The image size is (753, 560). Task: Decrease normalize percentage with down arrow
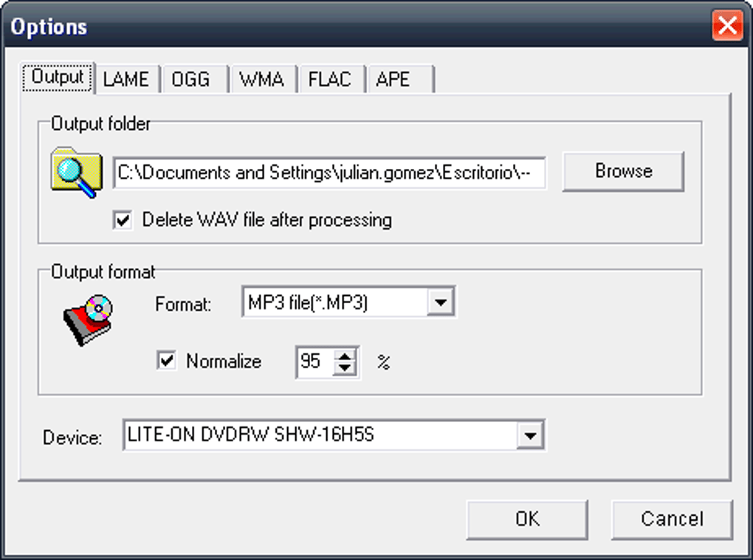pyautogui.click(x=345, y=368)
